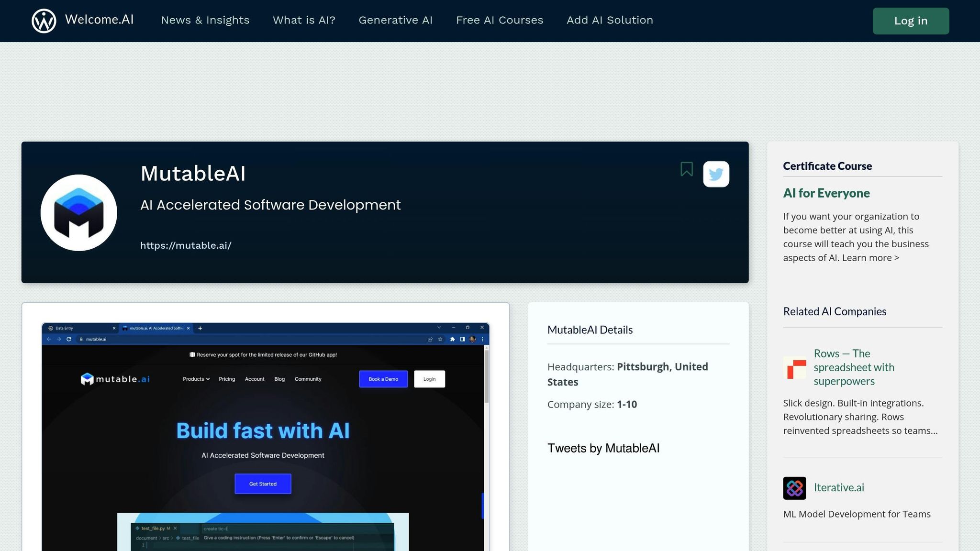The height and width of the screenshot is (551, 980).
Task: Expand Products dropdown in screenshot
Action: (x=196, y=379)
